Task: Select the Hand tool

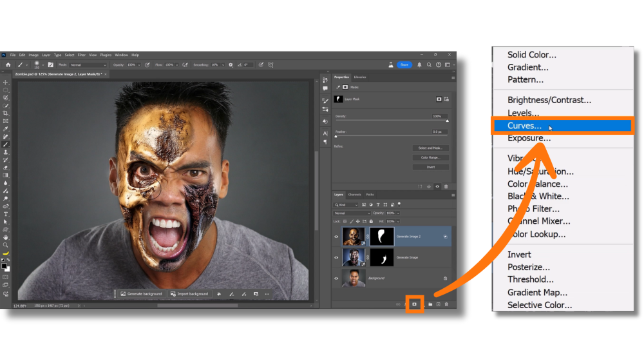Action: (x=6, y=237)
